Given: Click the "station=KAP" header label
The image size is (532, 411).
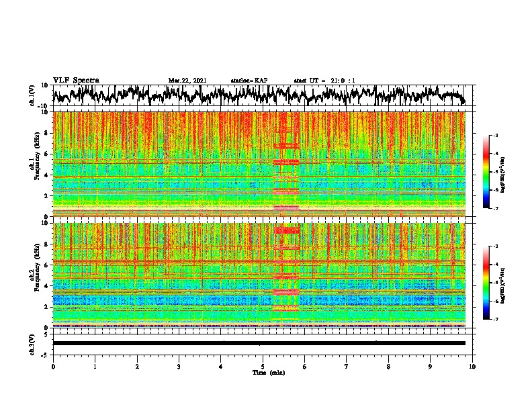Looking at the screenshot, I should click(x=249, y=81).
